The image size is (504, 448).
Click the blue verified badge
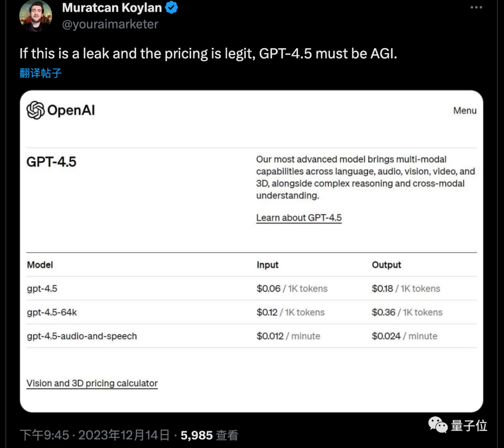[172, 7]
